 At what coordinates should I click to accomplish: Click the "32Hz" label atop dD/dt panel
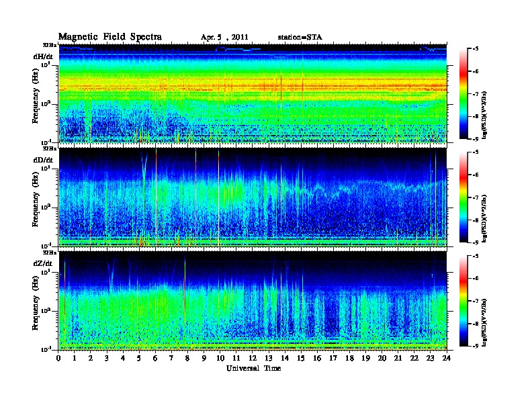tap(50, 148)
